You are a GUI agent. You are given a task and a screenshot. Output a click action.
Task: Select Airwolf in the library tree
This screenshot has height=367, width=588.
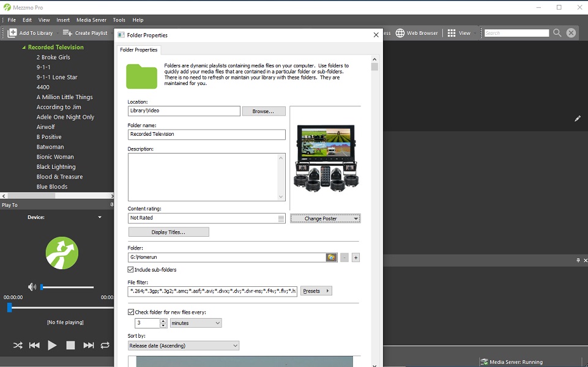[46, 127]
